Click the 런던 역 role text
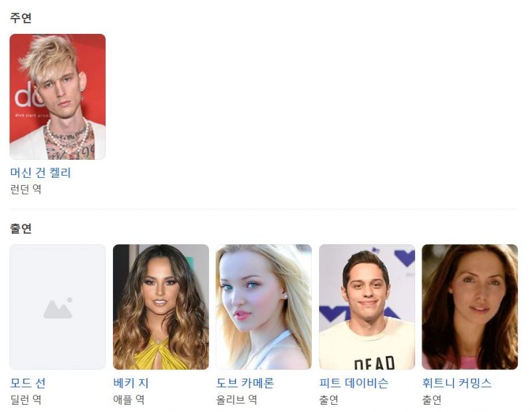Image resolution: width=532 pixels, height=412 pixels. coord(26,189)
